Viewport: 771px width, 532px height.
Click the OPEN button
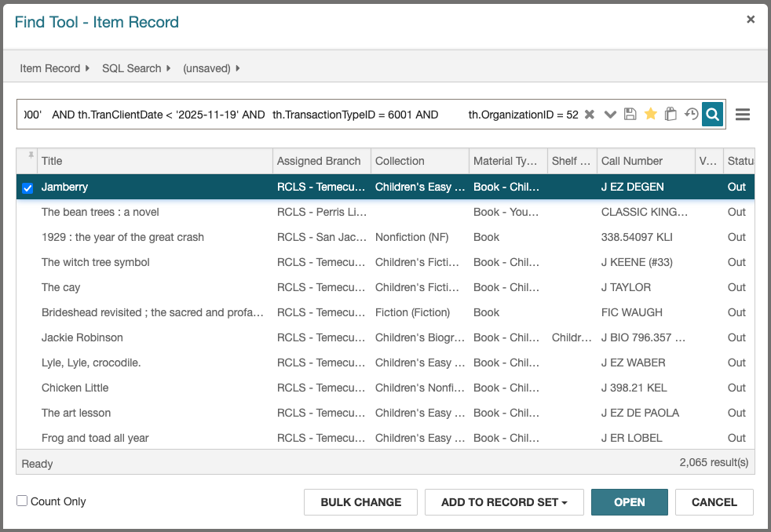(629, 501)
